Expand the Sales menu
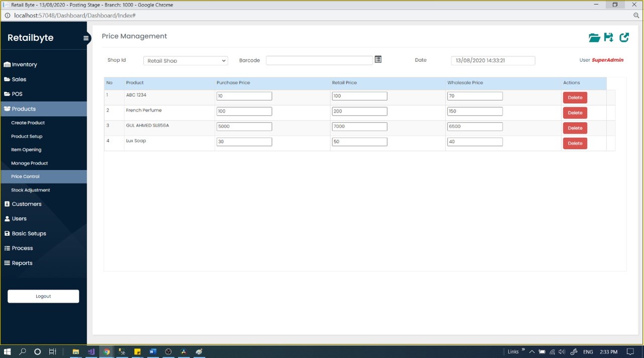 tap(43, 79)
